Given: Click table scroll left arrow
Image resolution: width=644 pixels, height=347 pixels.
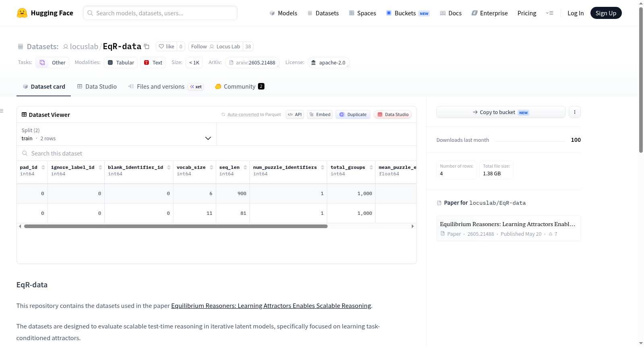Looking at the screenshot, I should [20, 226].
